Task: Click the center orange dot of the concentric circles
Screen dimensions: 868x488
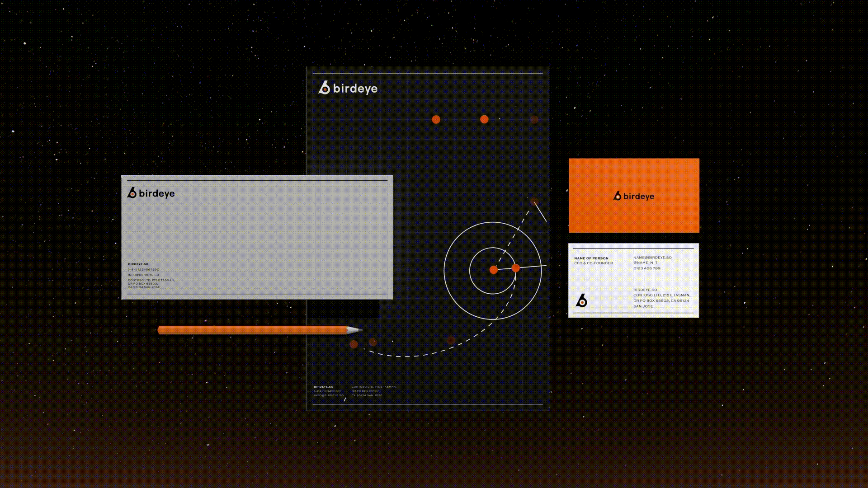Action: click(x=494, y=270)
